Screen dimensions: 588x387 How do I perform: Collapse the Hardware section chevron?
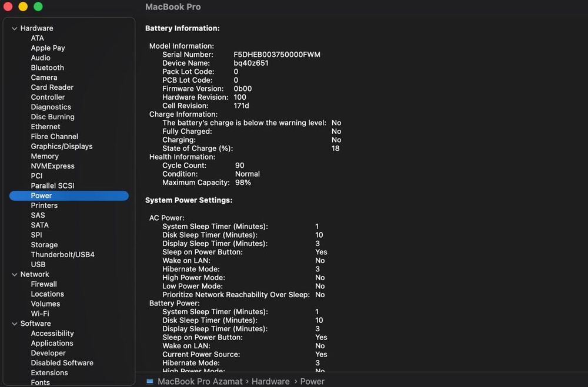click(x=15, y=28)
